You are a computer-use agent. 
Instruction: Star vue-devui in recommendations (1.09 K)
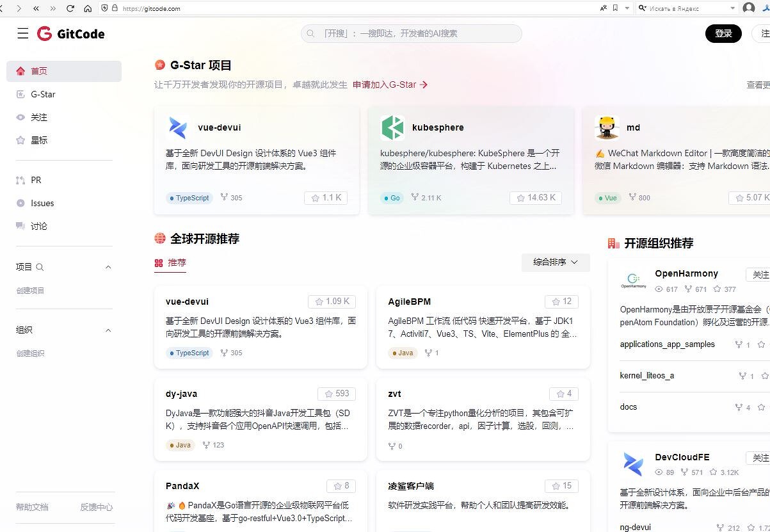332,302
